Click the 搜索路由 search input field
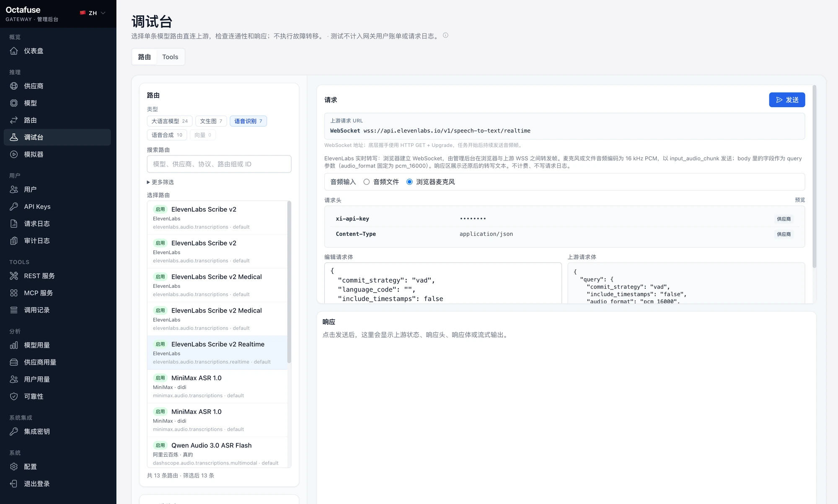This screenshot has width=838, height=504. (x=219, y=164)
